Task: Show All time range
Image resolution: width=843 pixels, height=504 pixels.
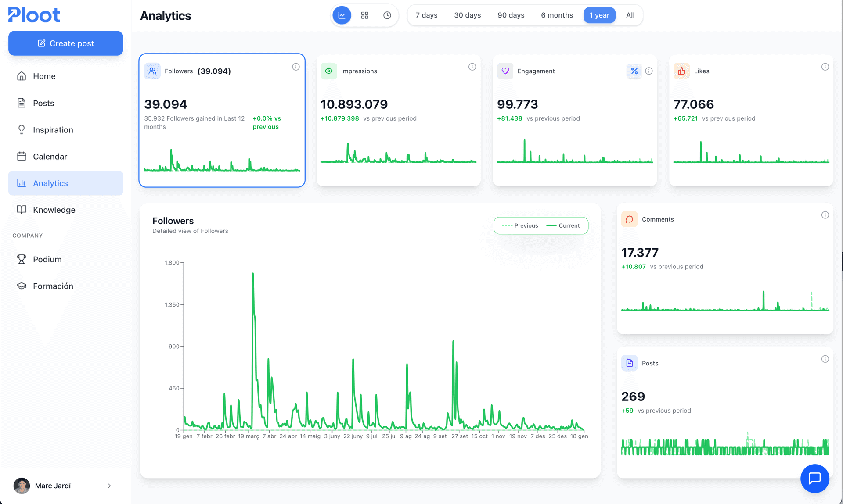Action: coord(630,15)
